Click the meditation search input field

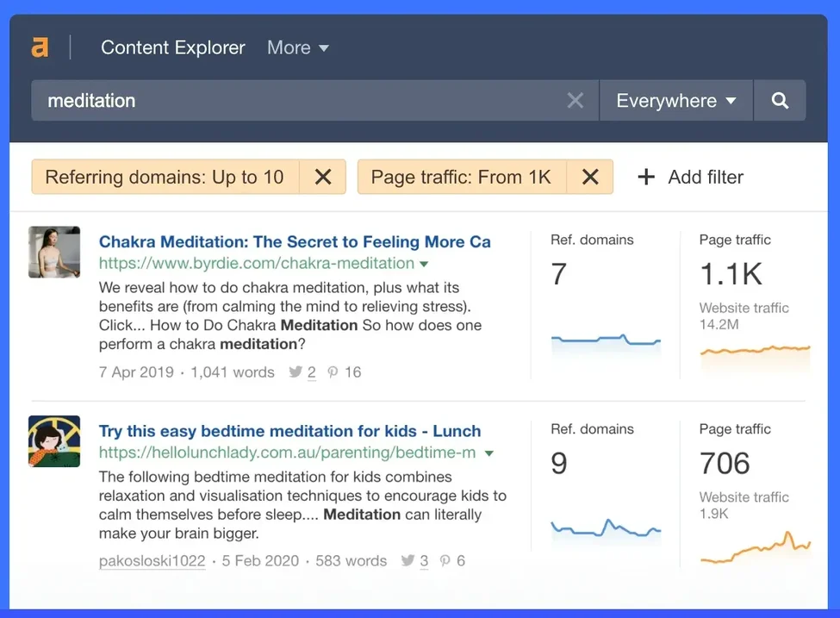coord(258,100)
